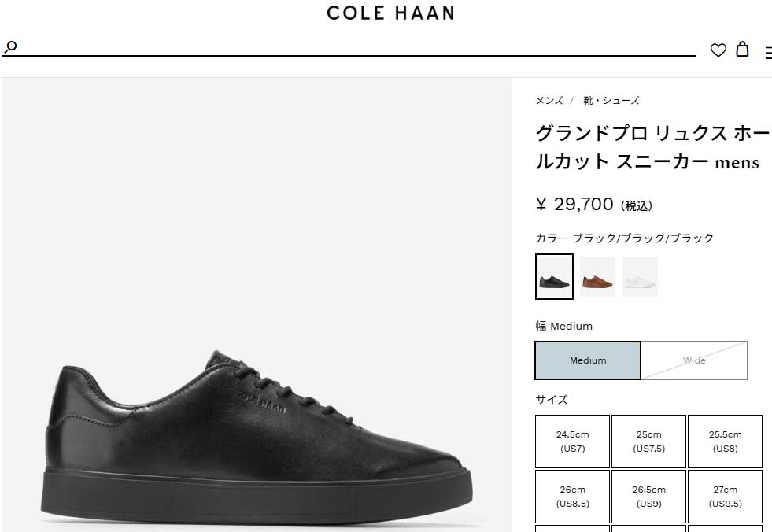The image size is (772, 532).
Task: Choose size 27cm (US9.5)
Action: pyautogui.click(x=725, y=497)
